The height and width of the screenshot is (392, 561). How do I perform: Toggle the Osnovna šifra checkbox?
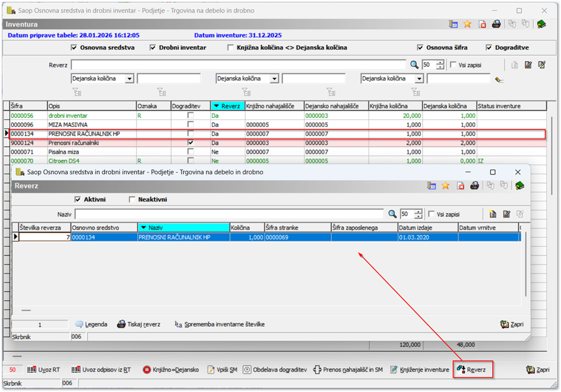point(420,47)
